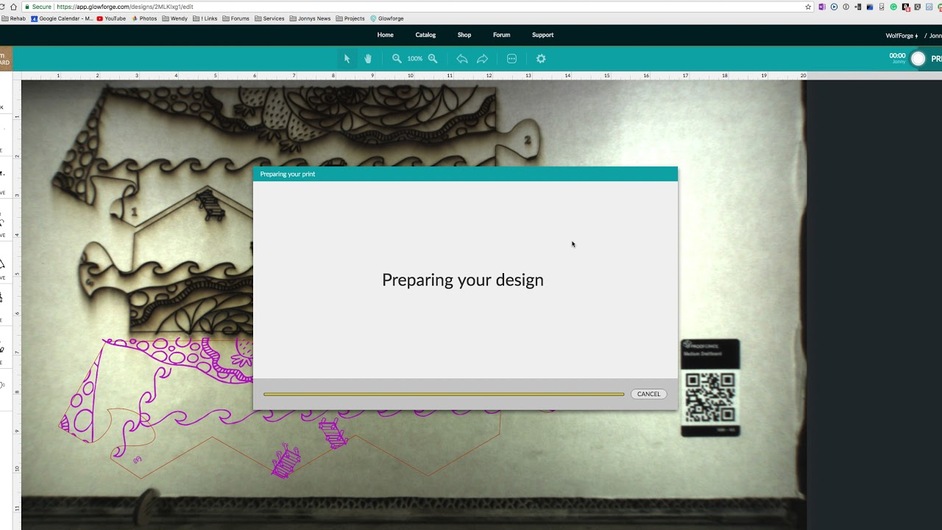
Task: Click the green Secure padlock indicator
Action: [38, 7]
